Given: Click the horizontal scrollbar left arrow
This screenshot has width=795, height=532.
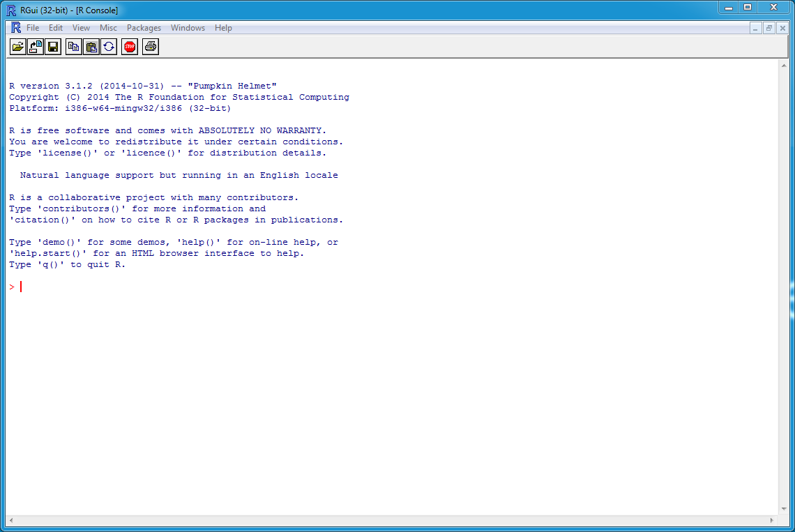Looking at the screenshot, I should pos(11,520).
